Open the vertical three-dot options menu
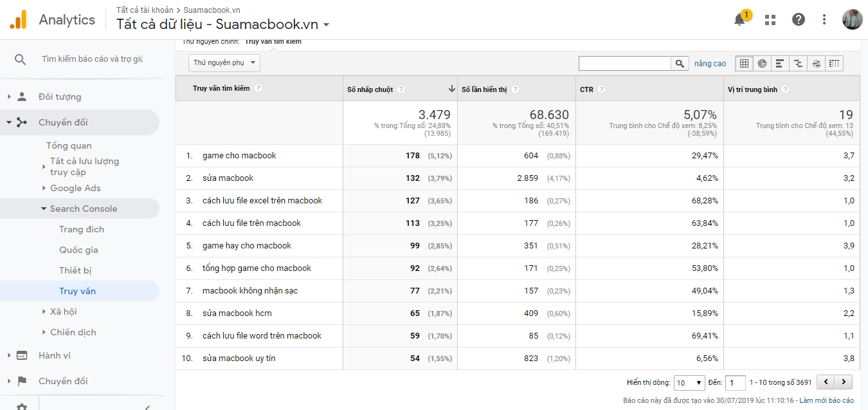868x410 pixels. coord(824,19)
